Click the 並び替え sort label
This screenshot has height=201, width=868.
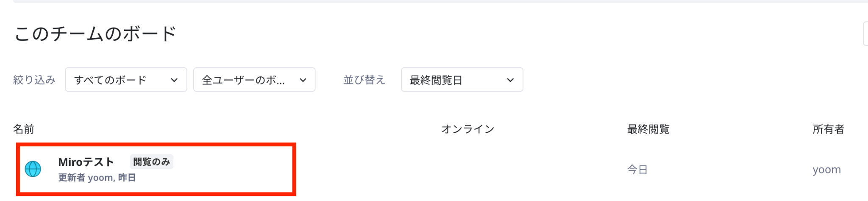364,80
